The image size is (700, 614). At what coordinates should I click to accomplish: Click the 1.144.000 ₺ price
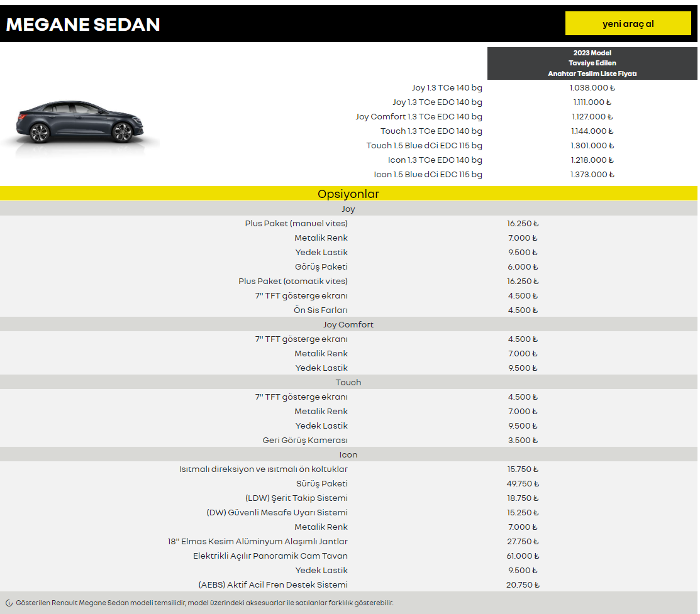tap(592, 131)
